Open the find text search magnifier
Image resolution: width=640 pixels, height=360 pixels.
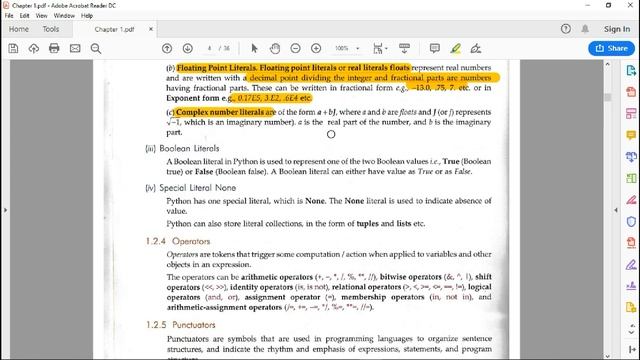point(96,49)
